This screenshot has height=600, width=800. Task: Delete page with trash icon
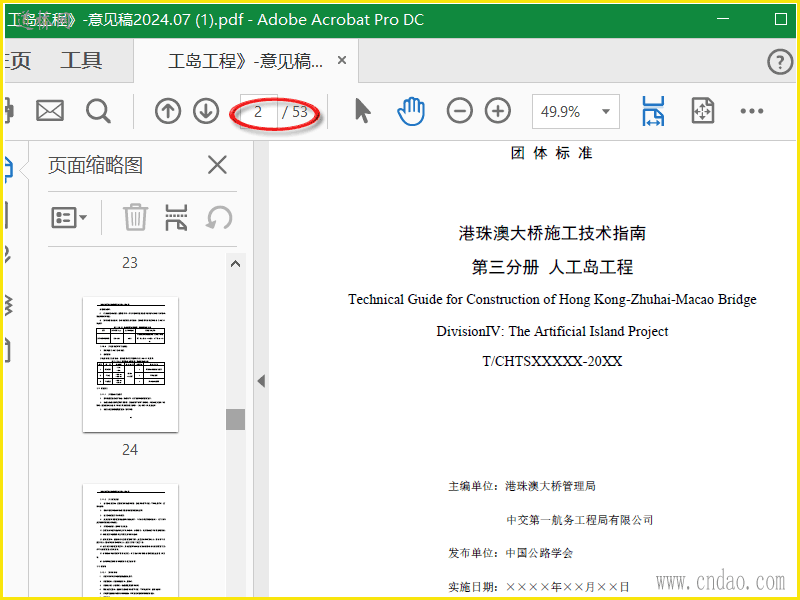[135, 217]
